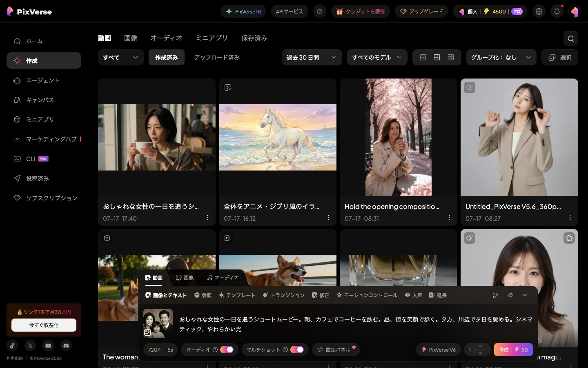The width and height of the screenshot is (588, 368).
Task: Open the 設定パネル button
Action: [336, 350]
